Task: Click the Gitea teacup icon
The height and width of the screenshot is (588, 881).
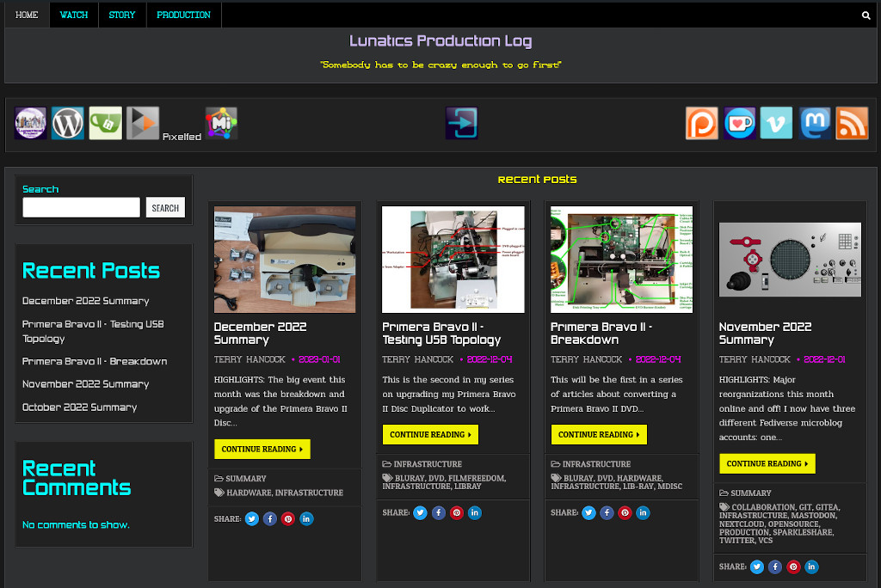Action: 105,124
